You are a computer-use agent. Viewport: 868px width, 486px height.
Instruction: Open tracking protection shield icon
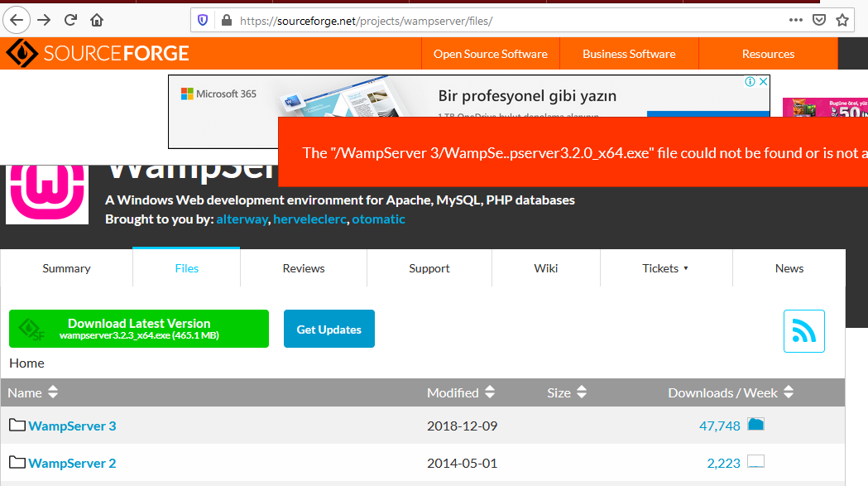click(203, 21)
